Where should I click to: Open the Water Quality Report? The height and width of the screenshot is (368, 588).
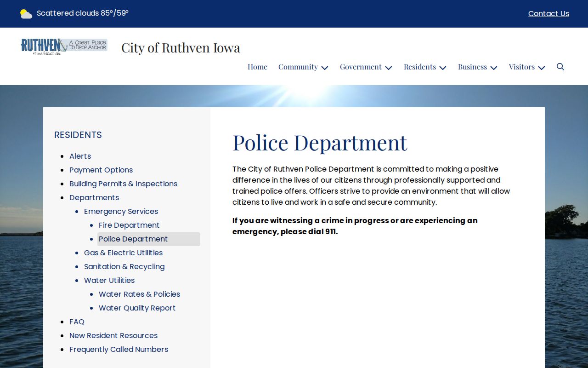[x=137, y=308]
